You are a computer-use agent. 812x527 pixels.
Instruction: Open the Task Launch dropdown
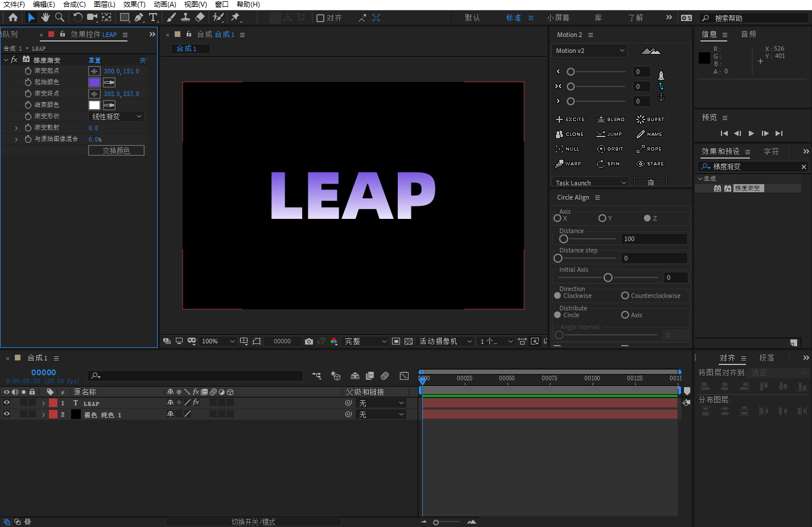tap(590, 182)
